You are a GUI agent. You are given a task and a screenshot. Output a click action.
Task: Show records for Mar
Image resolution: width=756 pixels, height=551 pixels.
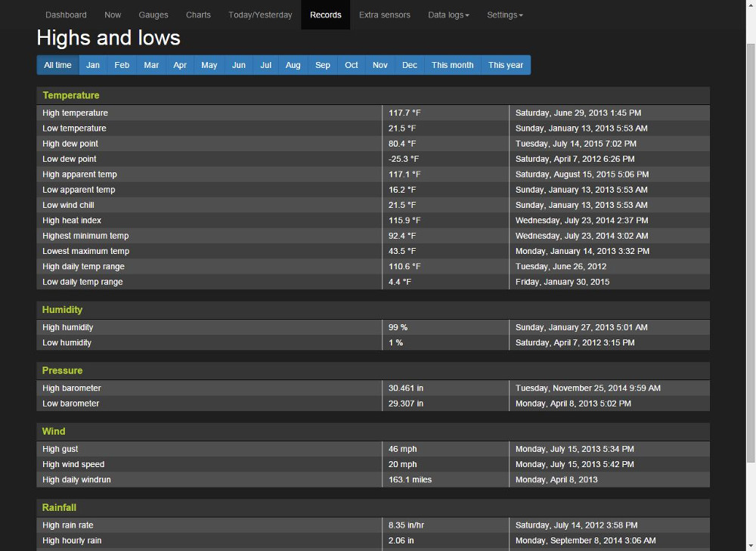[151, 65]
